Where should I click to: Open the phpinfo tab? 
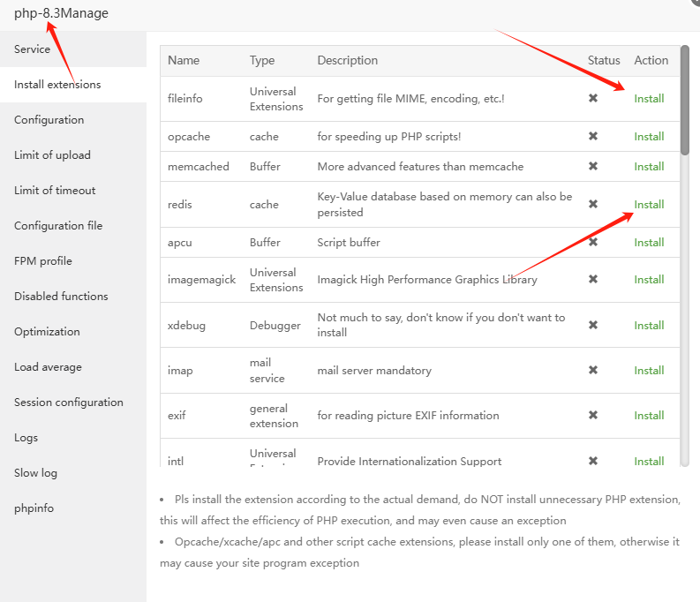[34, 508]
